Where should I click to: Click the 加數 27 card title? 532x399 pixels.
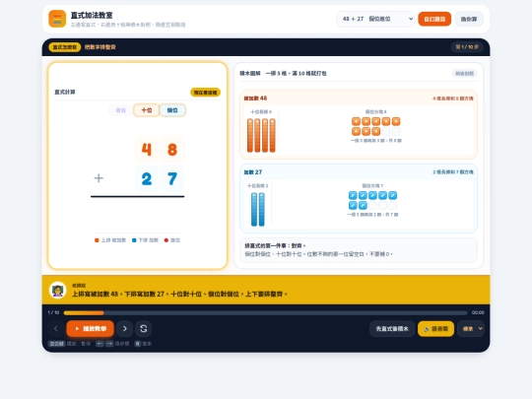253,172
